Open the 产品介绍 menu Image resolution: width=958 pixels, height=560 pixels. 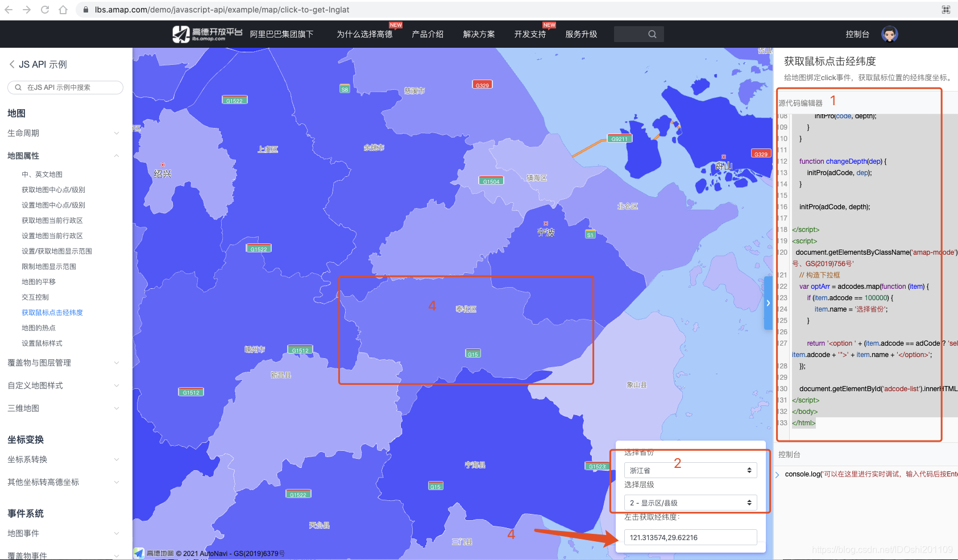428,34
